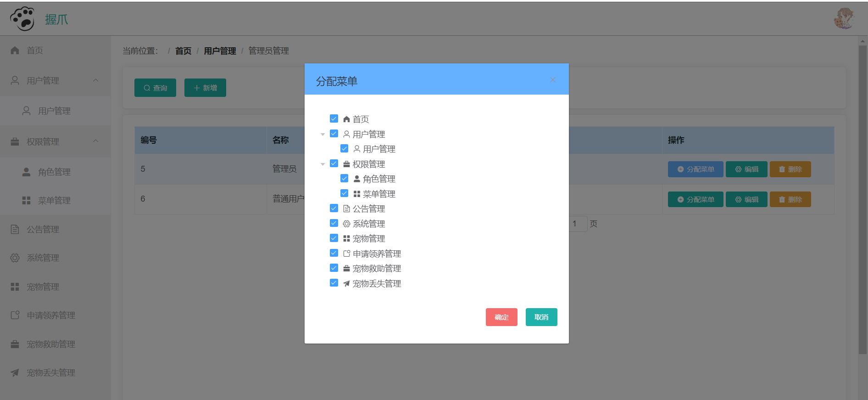Open 公告管理 in the sidebar

point(55,229)
